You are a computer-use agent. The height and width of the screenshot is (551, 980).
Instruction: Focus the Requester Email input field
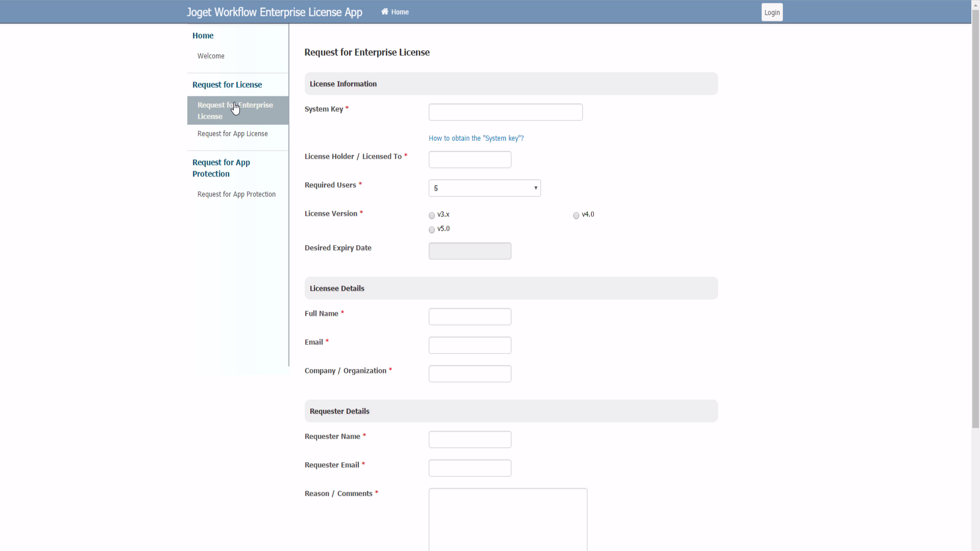click(470, 468)
